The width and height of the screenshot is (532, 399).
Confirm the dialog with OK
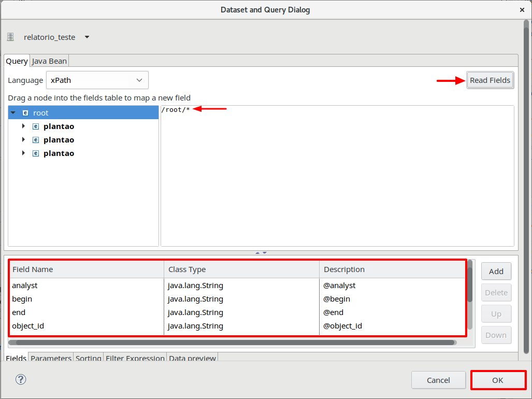498,380
